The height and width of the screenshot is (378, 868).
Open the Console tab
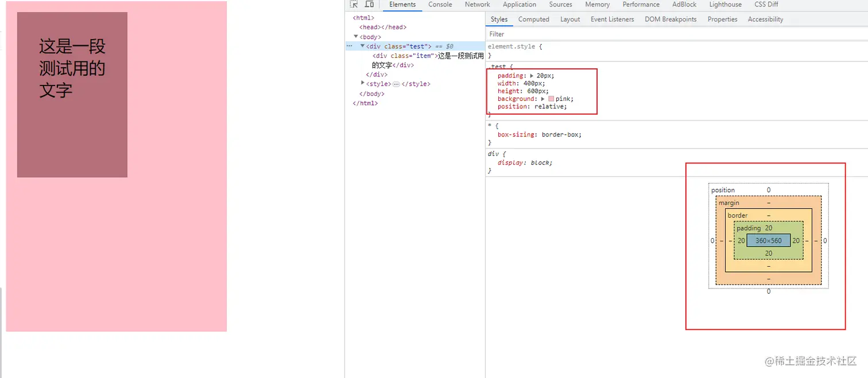click(440, 5)
